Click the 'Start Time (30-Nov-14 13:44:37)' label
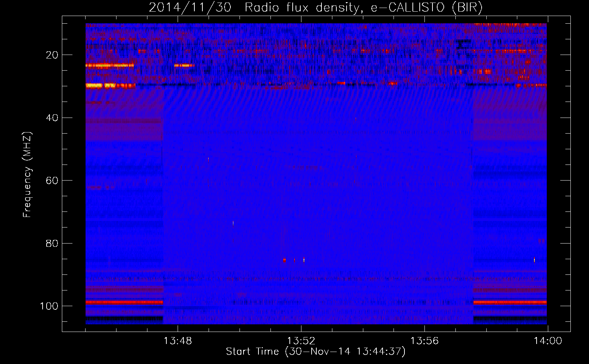Screen dimensions: 589x364 [316, 352]
